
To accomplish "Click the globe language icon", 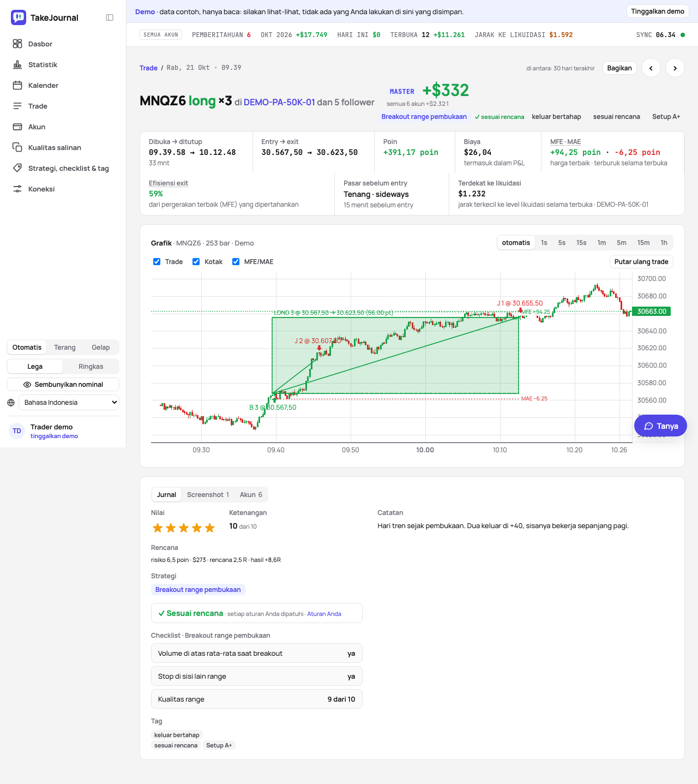I will pyautogui.click(x=11, y=403).
